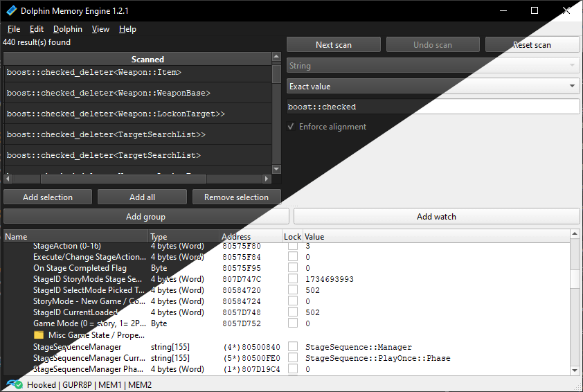Click the Next scan button
583x392 pixels.
[334, 44]
